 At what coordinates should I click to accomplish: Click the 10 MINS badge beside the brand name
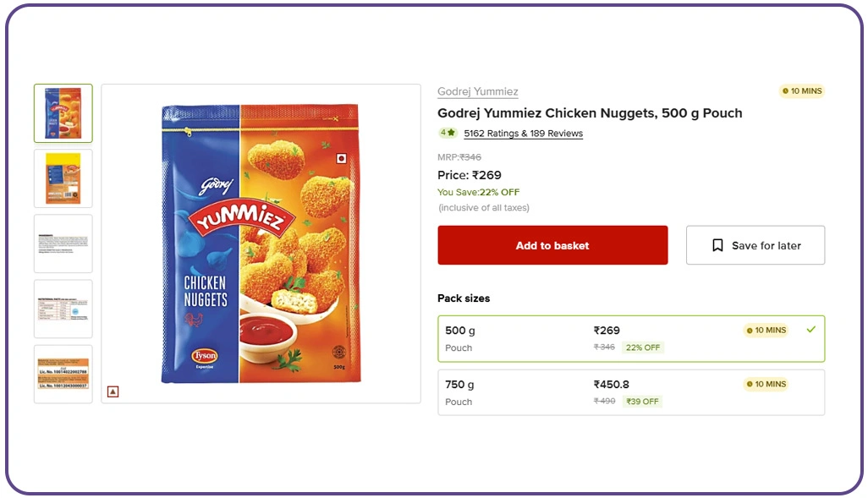(801, 91)
